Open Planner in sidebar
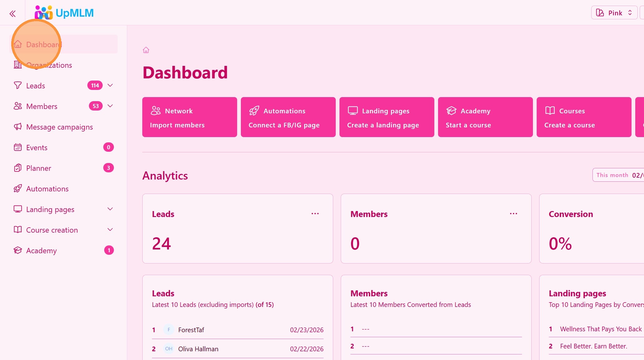 [x=39, y=168]
